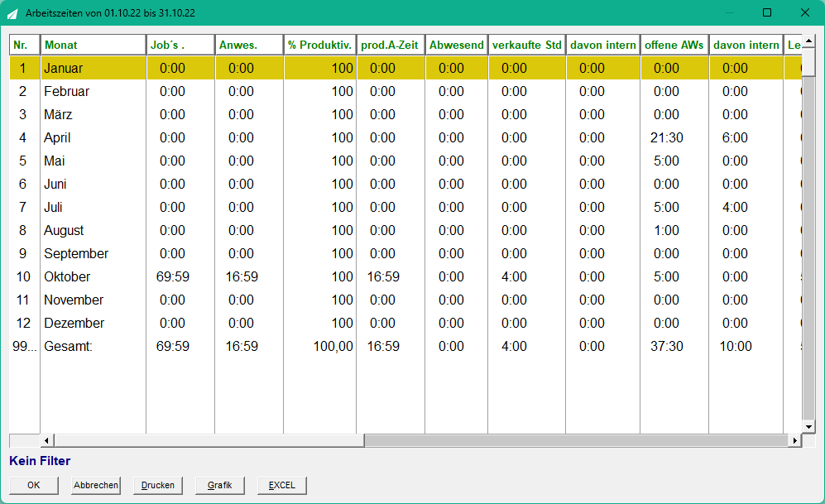The image size is (825, 504).
Task: Select the November row
Action: 405,300
